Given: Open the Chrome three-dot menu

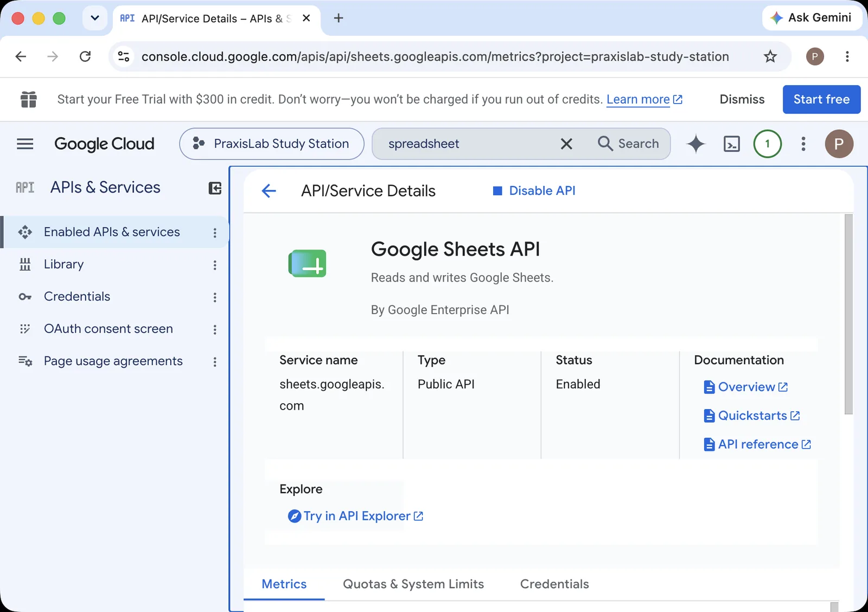Looking at the screenshot, I should click(847, 56).
